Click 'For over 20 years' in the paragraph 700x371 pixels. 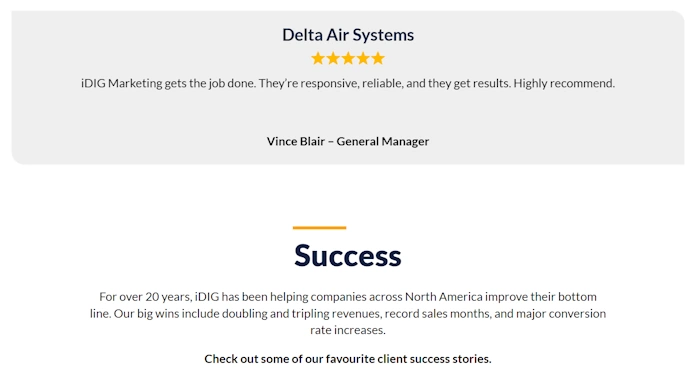point(146,297)
